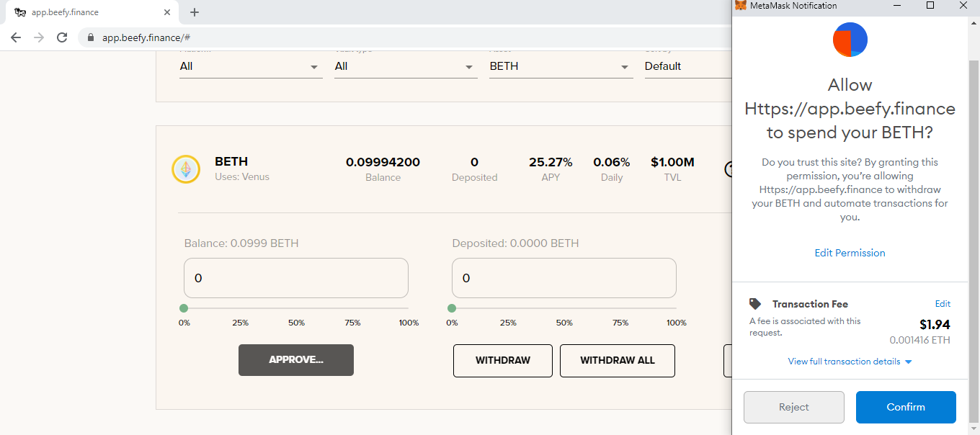Click the browser back arrow icon
The width and height of the screenshot is (980, 435).
click(16, 37)
